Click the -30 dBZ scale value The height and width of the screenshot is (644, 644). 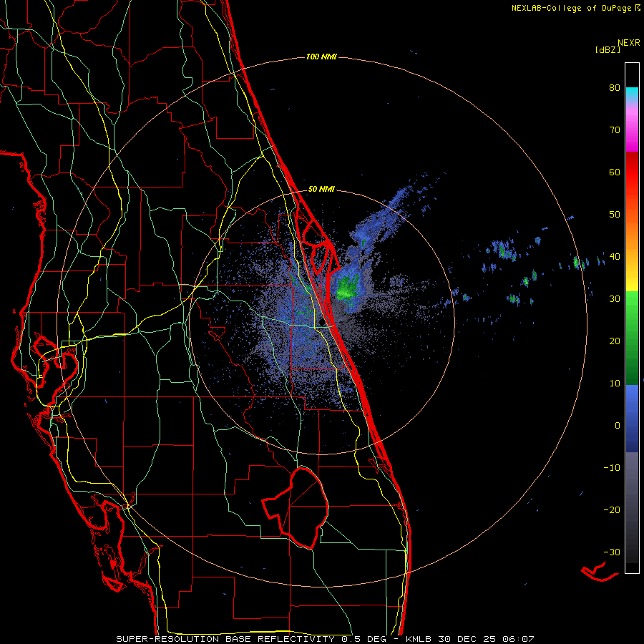click(x=612, y=552)
